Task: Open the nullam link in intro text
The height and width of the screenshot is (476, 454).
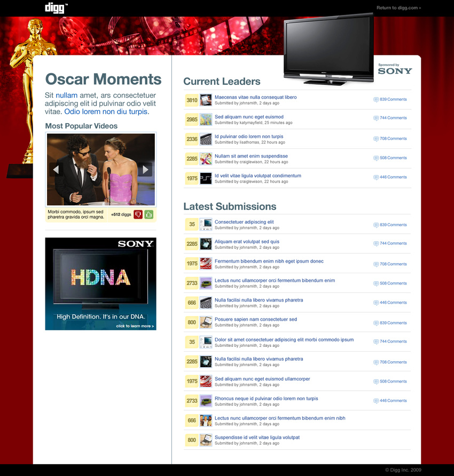Action: pyautogui.click(x=67, y=96)
